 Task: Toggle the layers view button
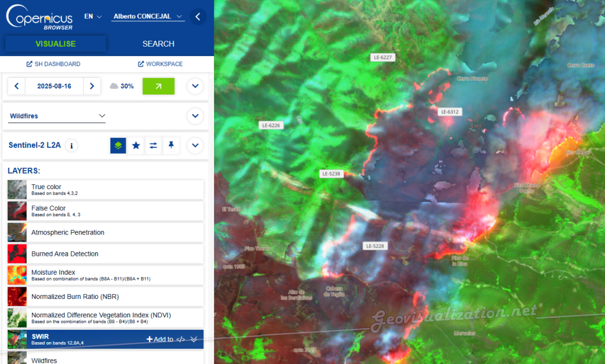click(118, 145)
